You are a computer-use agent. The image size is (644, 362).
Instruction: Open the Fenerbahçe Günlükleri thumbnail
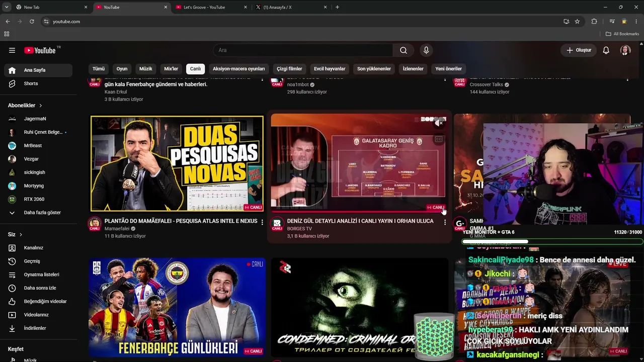click(x=177, y=307)
